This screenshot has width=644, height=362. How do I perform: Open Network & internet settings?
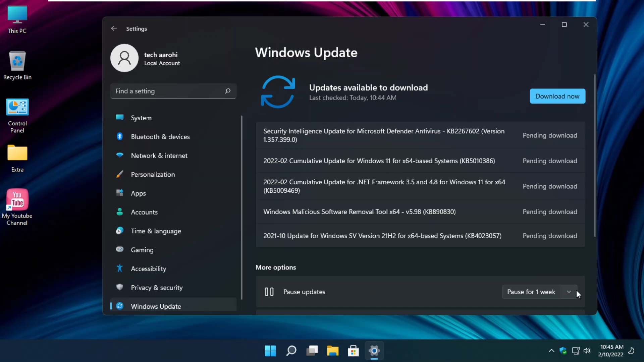point(173,156)
